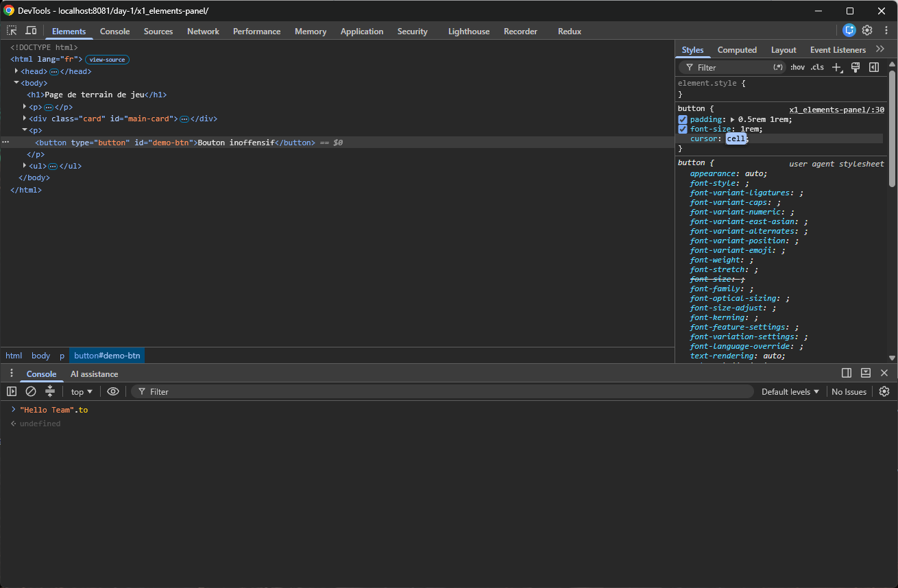898x588 pixels.
Task: Open the Default levels dropdown
Action: pos(790,391)
